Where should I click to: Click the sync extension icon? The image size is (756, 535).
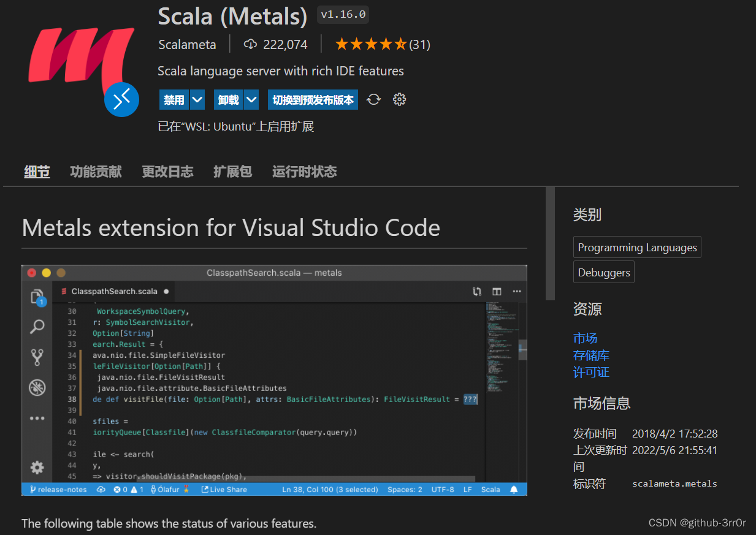pyautogui.click(x=373, y=99)
